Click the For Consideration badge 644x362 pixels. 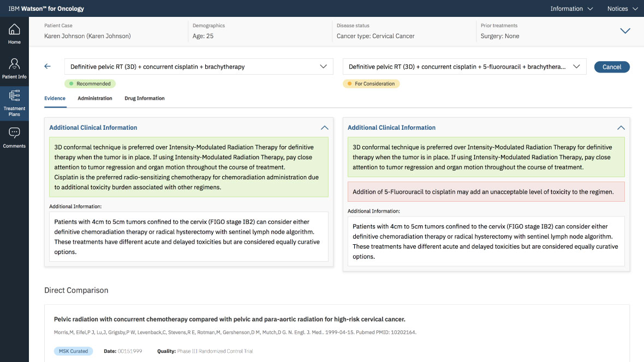(x=371, y=84)
